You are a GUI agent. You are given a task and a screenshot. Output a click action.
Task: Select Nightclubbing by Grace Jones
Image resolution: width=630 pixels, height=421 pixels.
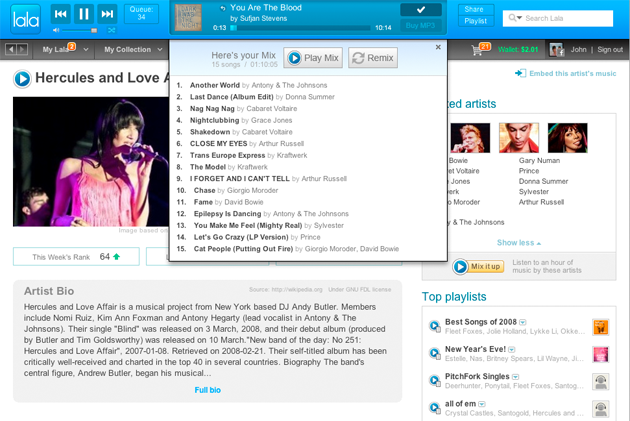241,120
